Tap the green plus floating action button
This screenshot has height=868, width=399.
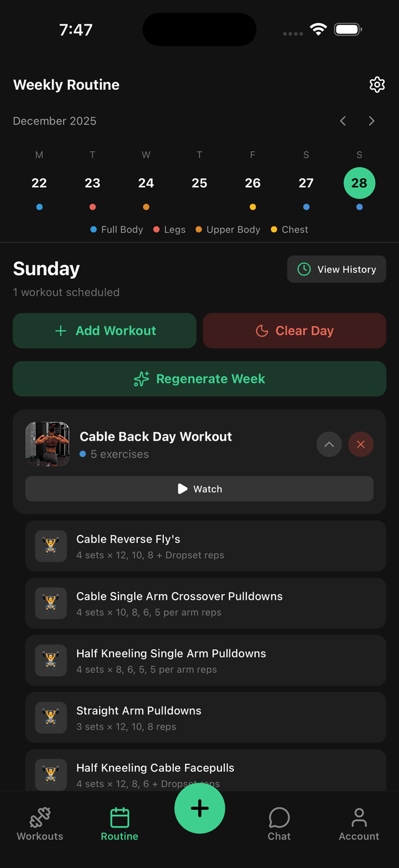pos(199,808)
